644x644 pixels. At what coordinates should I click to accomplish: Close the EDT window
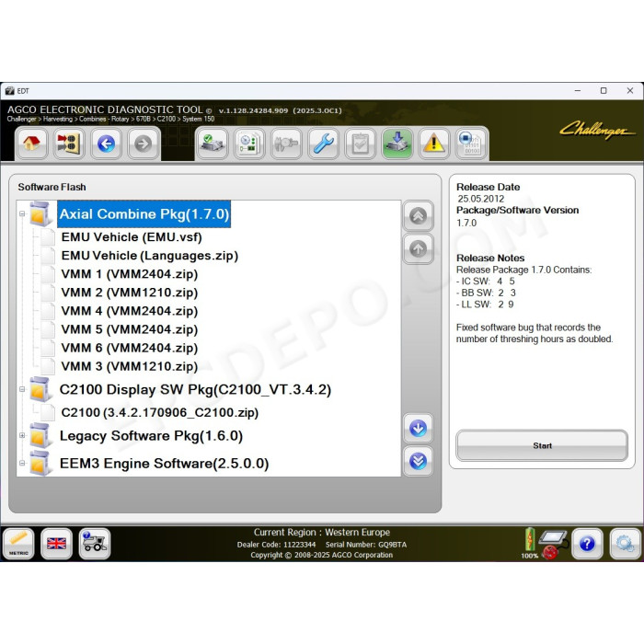coord(630,91)
